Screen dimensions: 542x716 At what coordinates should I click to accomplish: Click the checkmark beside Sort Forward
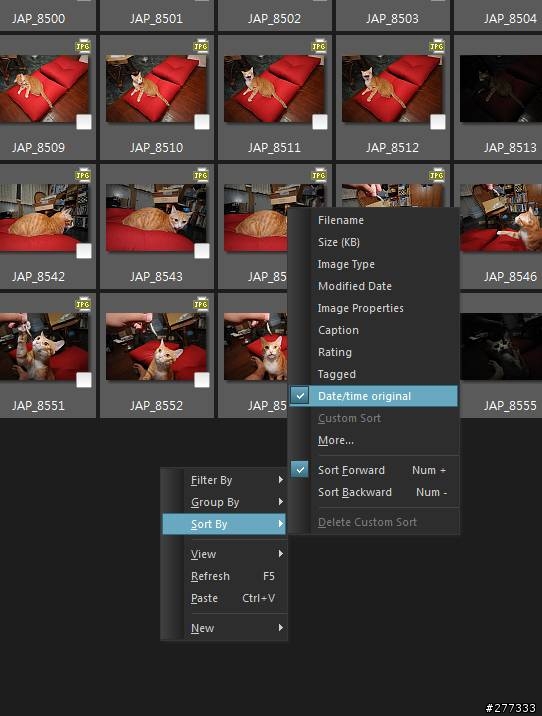pos(300,469)
